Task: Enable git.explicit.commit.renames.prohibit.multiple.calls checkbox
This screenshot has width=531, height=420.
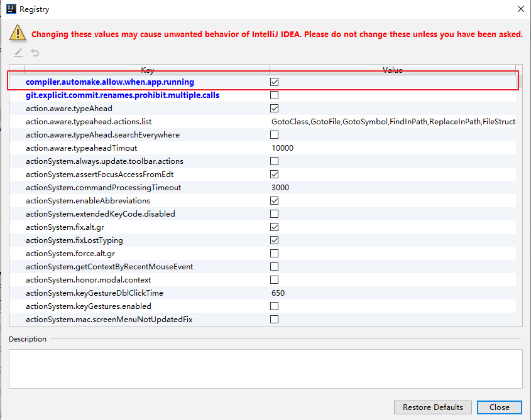Action: coord(275,95)
